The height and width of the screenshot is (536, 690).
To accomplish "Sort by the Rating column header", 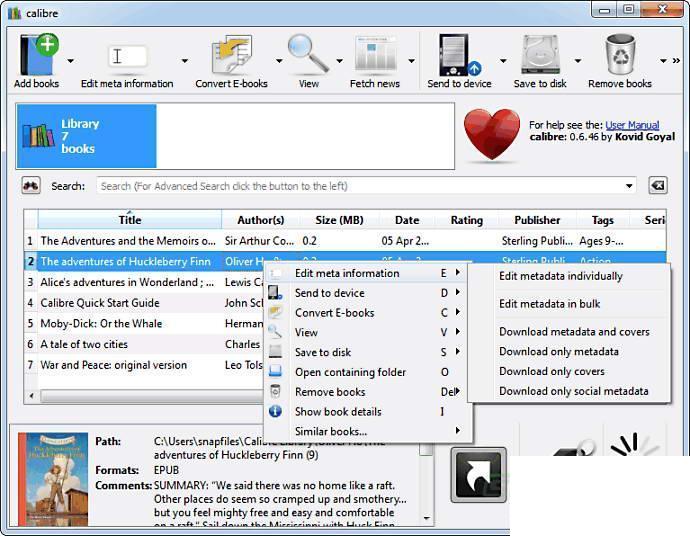I will point(466,220).
